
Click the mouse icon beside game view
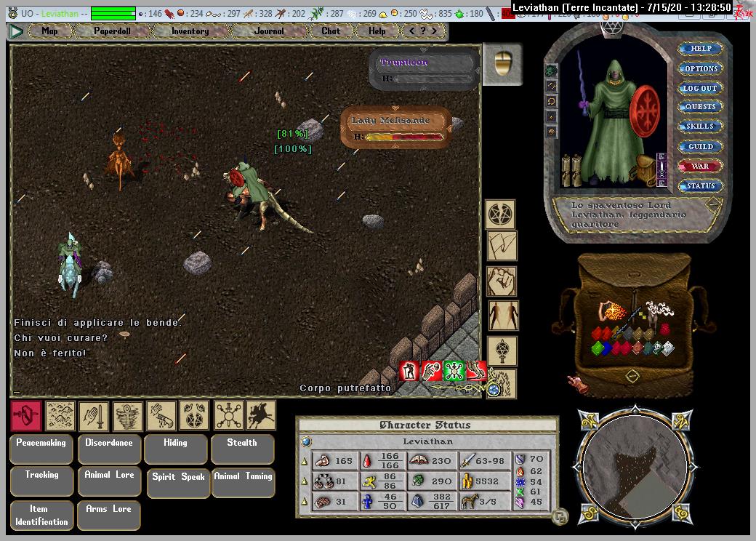click(x=503, y=64)
